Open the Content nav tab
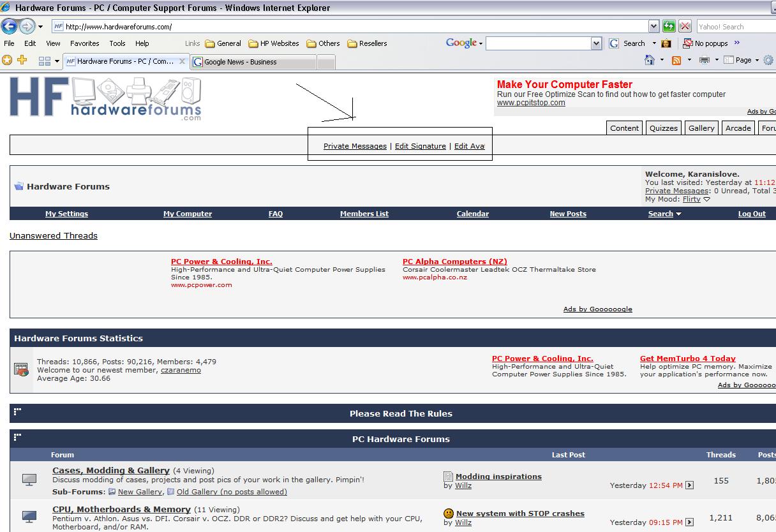This screenshot has height=532, width=776. click(x=624, y=128)
